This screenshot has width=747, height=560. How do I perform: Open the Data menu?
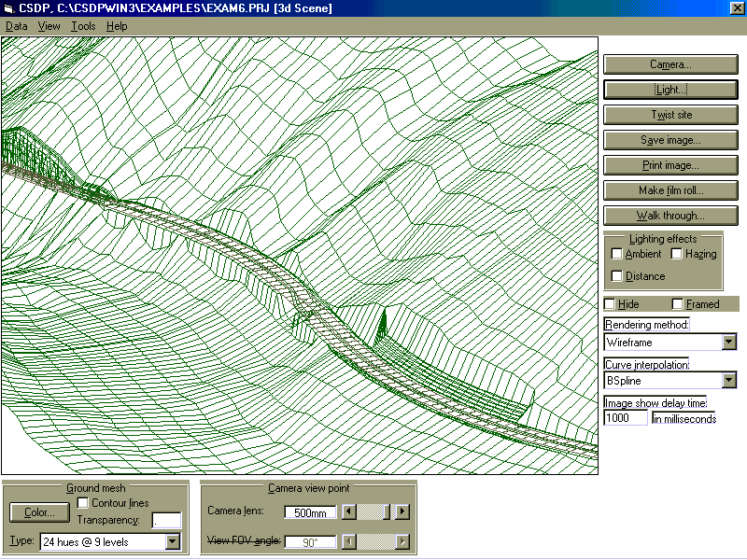click(16, 26)
